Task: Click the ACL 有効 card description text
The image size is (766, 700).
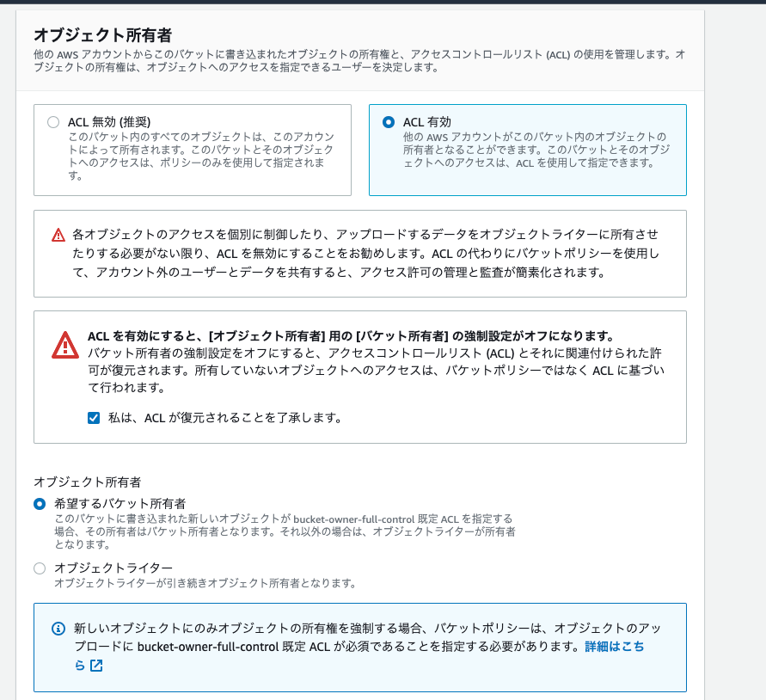Action: (536, 150)
